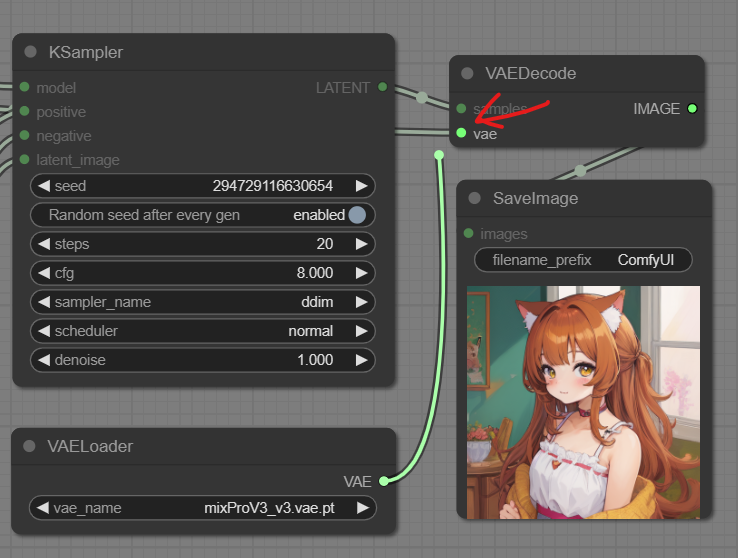Select next sampler_name with right arrow
Image resolution: width=738 pixels, height=558 pixels.
[x=361, y=302]
